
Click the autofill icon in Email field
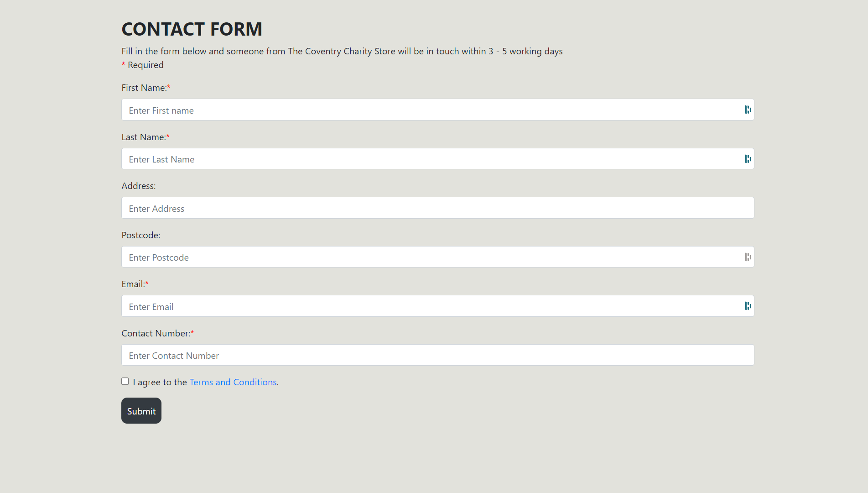click(748, 306)
